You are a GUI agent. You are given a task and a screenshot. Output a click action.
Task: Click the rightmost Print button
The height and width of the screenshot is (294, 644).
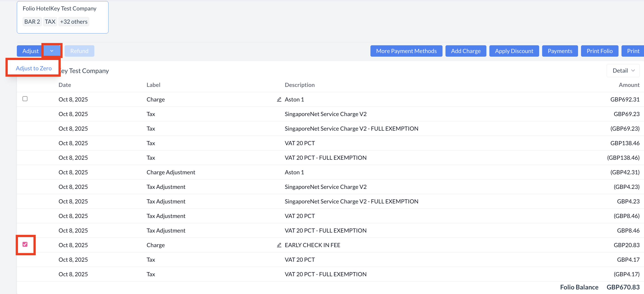pyautogui.click(x=633, y=51)
